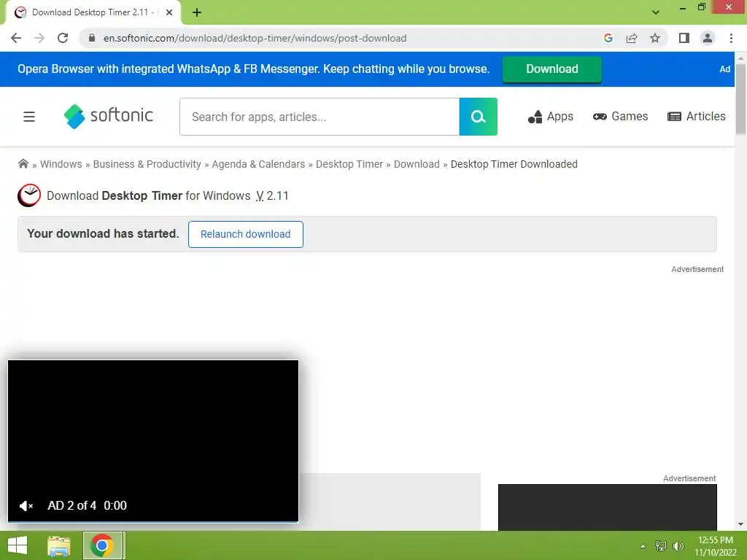Click the Chrome taskbar icon

(x=102, y=545)
